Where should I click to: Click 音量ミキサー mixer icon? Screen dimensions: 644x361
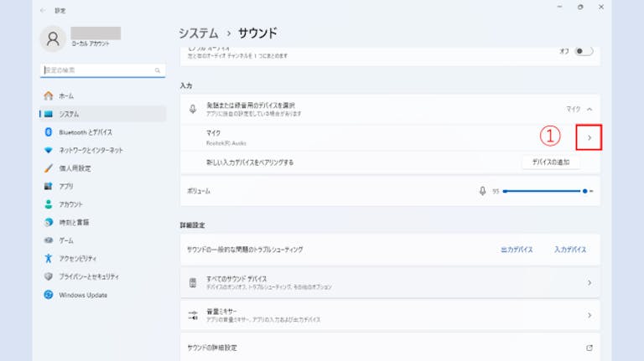pos(193,315)
